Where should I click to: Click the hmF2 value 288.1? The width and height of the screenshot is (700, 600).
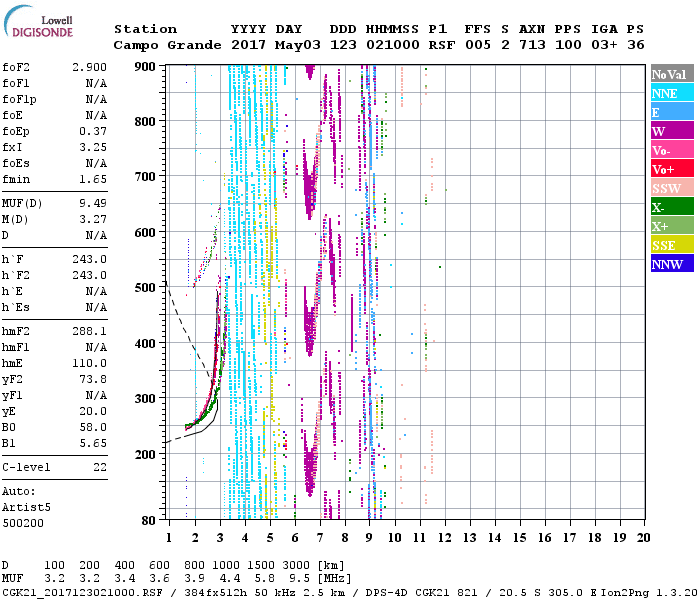89,331
